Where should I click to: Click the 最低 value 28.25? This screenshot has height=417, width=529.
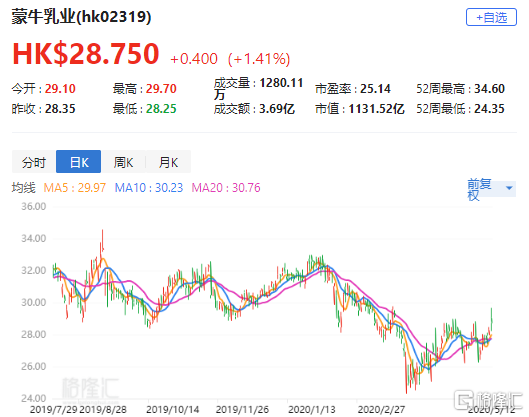click(x=161, y=109)
